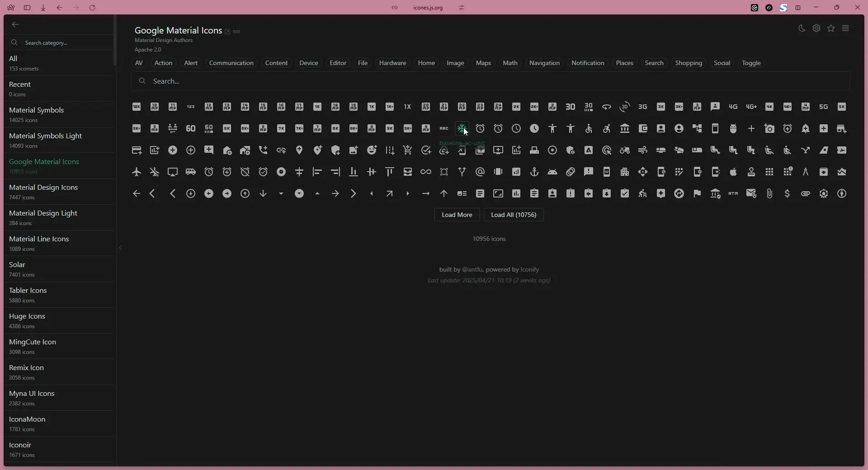Select the accessible wheelchair icon
Screen dimensions: 868x470
click(588, 129)
